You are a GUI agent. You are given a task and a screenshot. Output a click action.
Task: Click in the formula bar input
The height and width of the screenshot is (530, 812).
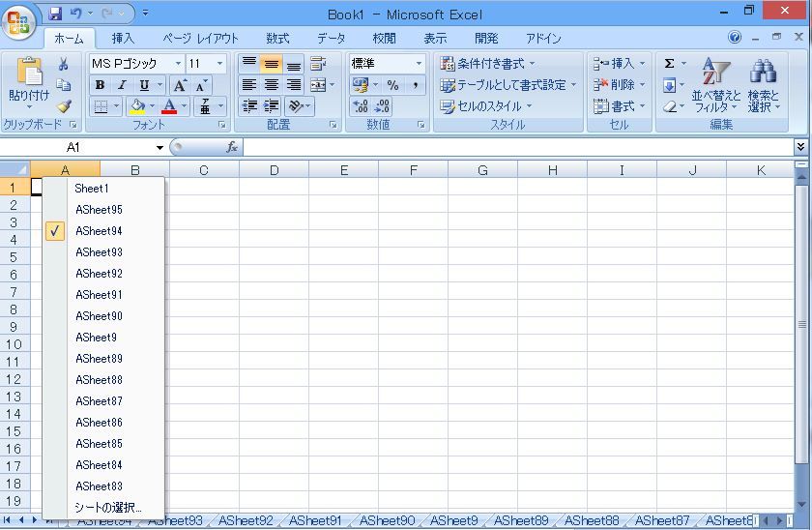[x=518, y=148]
